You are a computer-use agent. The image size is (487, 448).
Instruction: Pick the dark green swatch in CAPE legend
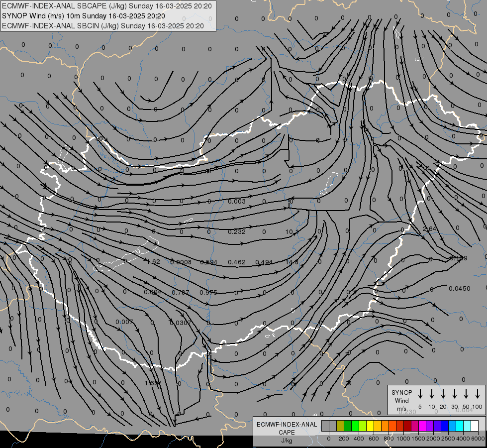click(348, 426)
